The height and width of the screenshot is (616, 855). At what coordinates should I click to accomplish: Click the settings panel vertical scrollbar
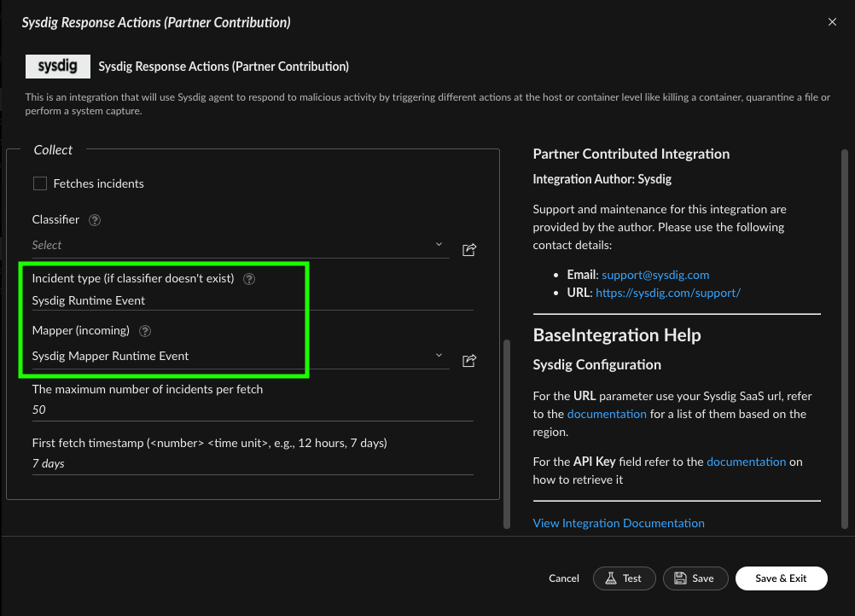pyautogui.click(x=507, y=434)
